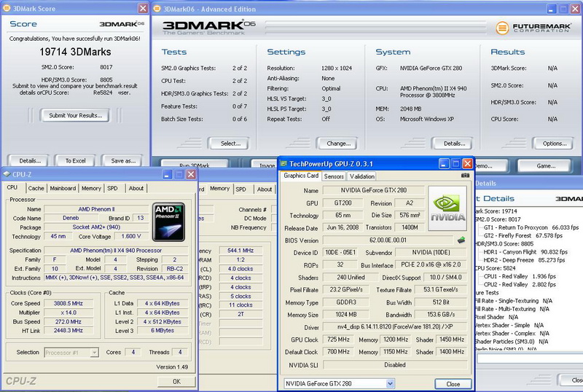Open the Mainboard tab in CPU-Z
The width and height of the screenshot is (583, 392).
click(63, 188)
